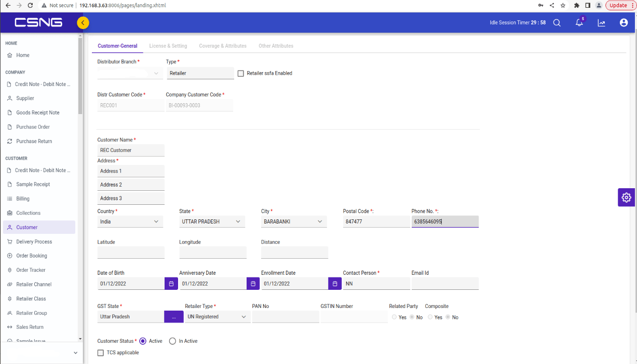
Task: Open settings gear on right edge
Action: click(x=626, y=198)
